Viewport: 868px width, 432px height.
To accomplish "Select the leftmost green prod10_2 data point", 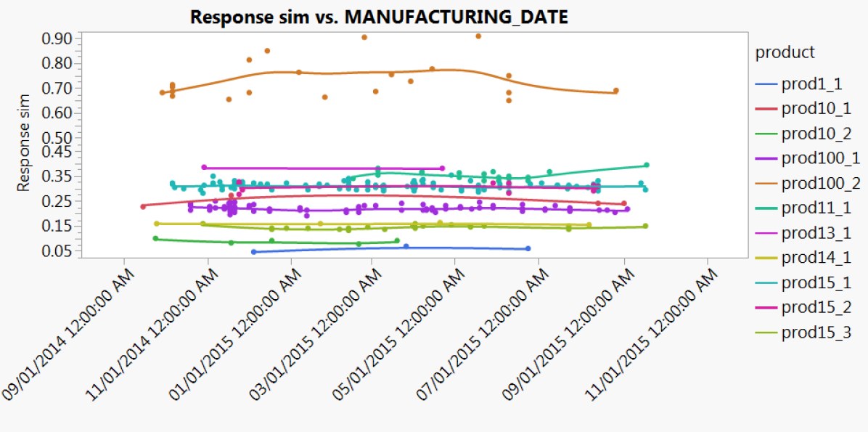I will tap(155, 239).
